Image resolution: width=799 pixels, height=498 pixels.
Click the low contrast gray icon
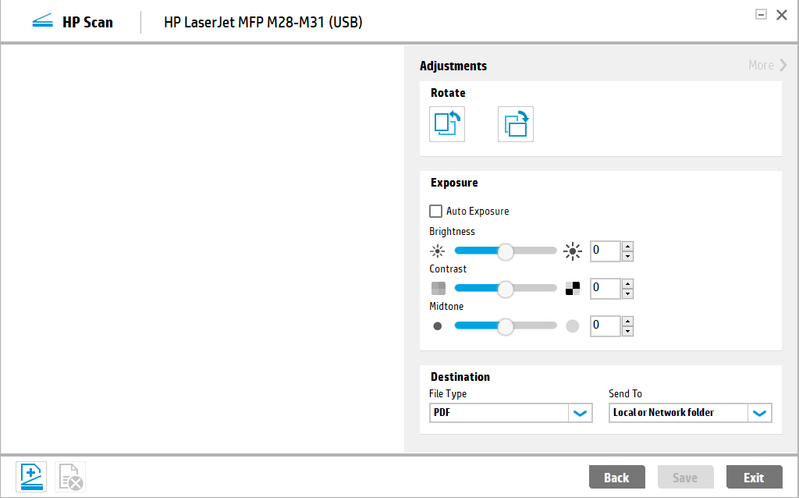point(438,289)
